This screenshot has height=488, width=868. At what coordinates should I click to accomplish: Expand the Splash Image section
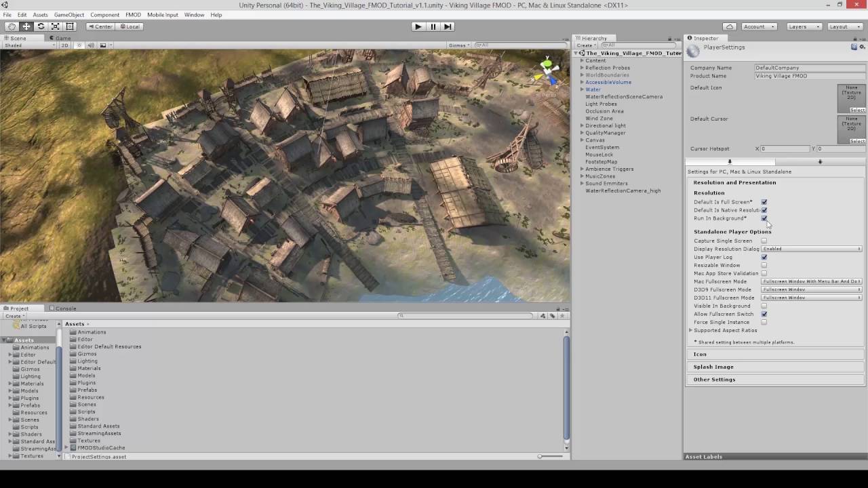click(774, 367)
